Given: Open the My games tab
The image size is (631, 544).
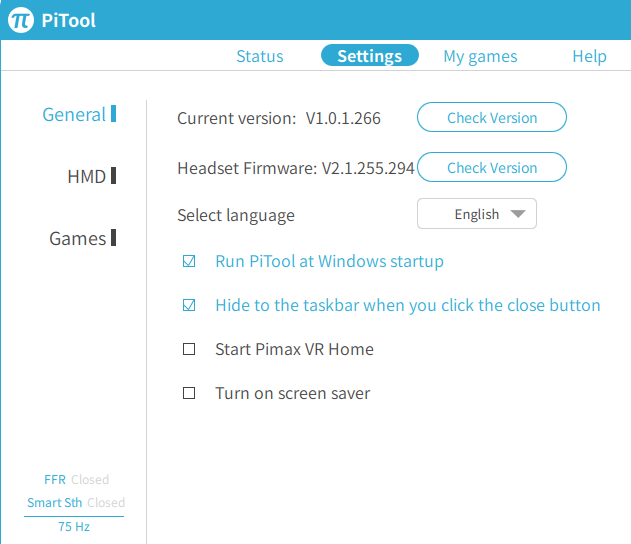Looking at the screenshot, I should (480, 56).
